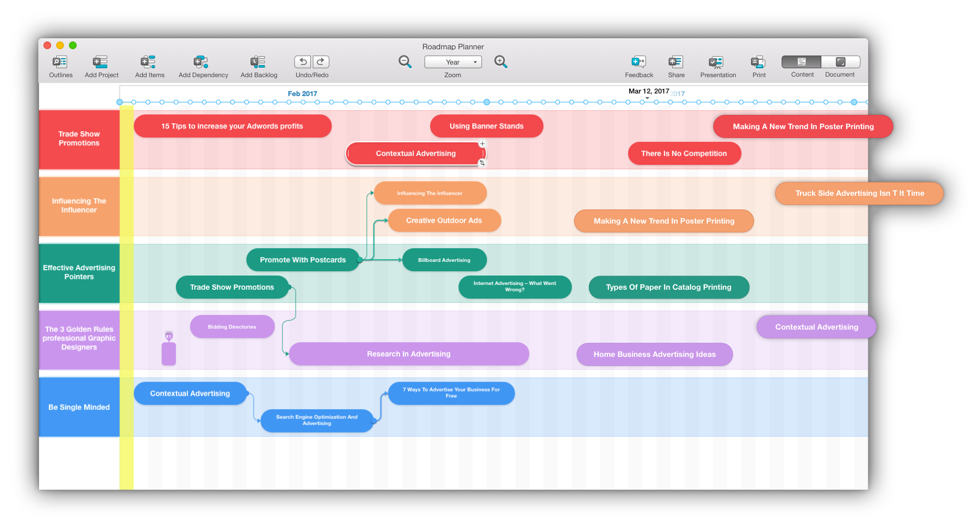The height and width of the screenshot is (528, 980).
Task: Click the large timeline dot under Zoom
Action: tap(487, 102)
